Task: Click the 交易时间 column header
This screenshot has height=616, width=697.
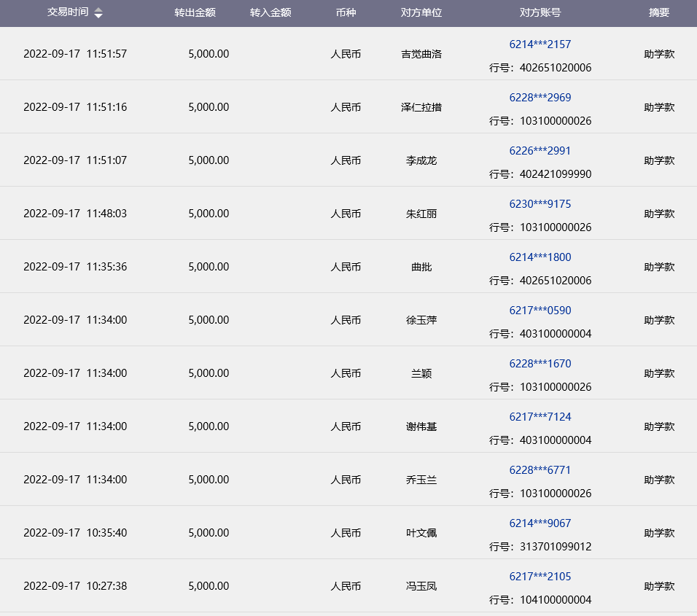Action: [x=68, y=12]
